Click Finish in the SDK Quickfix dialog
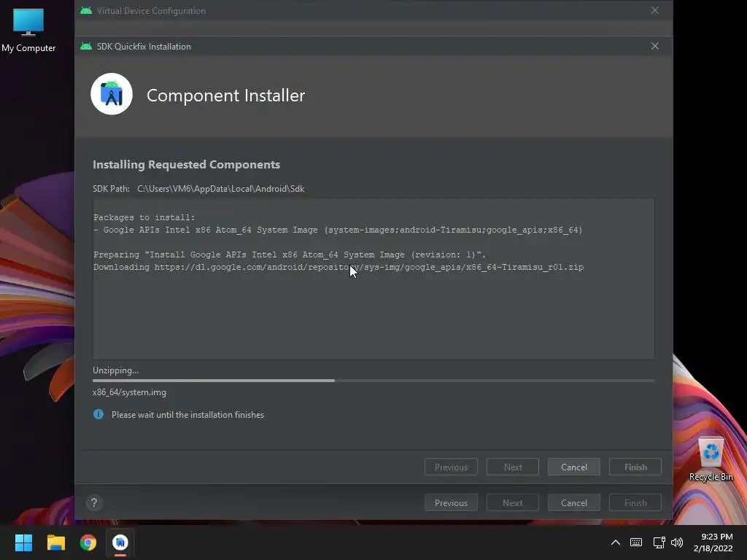The height and width of the screenshot is (560, 747). [x=635, y=467]
